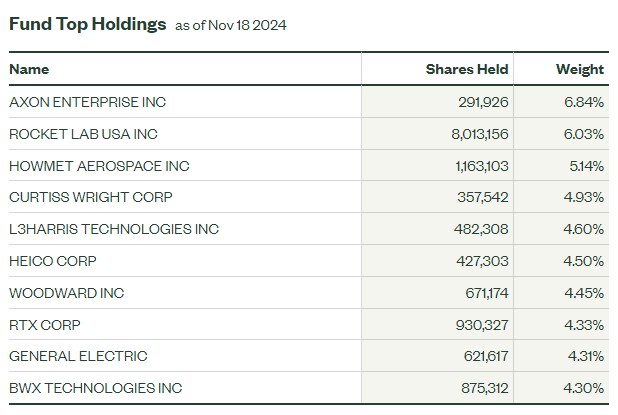
Task: Select Axon's 291,926 shares held value
Action: click(x=483, y=102)
